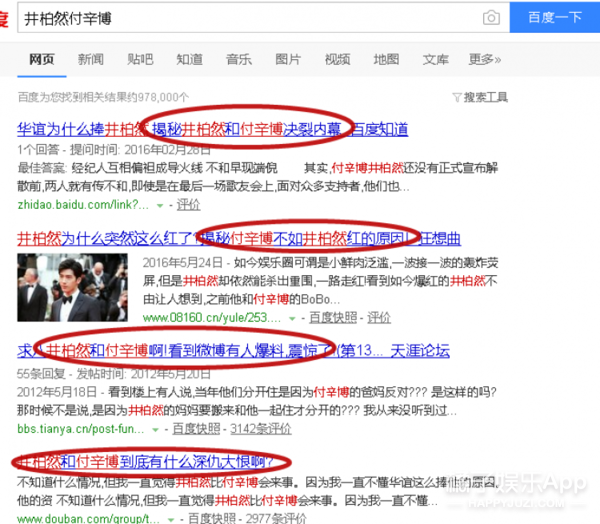Switch to the 新闻 tab
600x524 pixels.
click(90, 60)
